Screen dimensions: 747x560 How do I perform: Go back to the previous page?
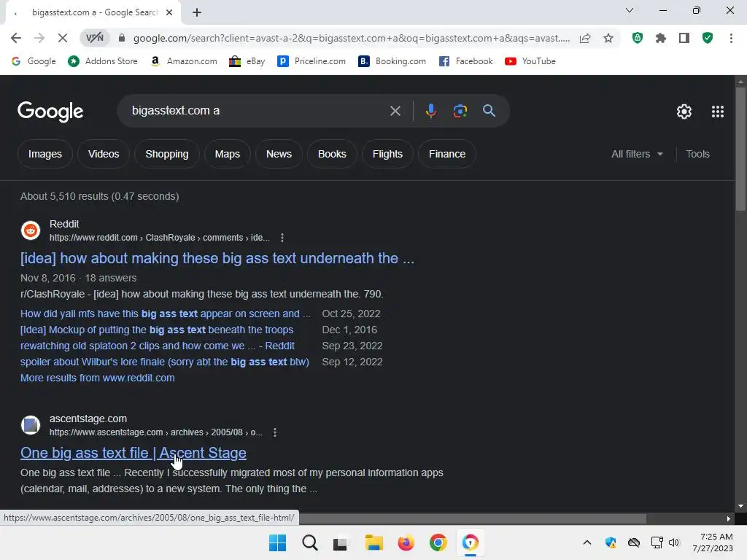point(16,38)
